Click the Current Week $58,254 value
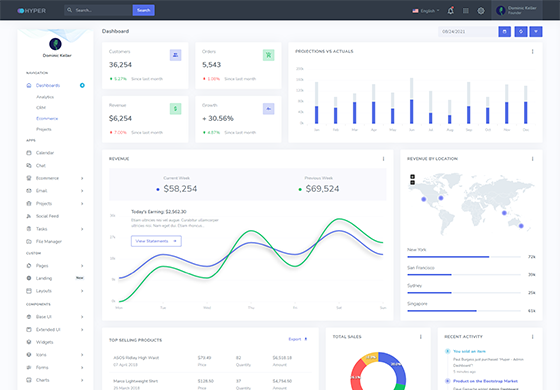Viewport: 560px width, 390px height. point(180,189)
